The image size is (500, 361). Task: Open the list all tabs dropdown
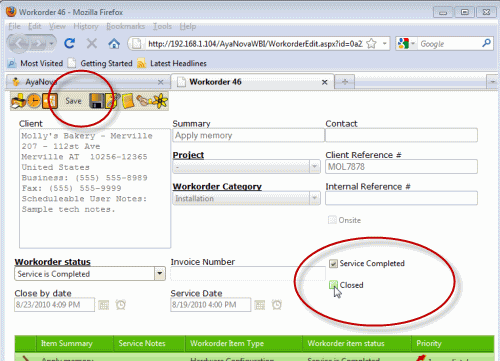point(492,82)
